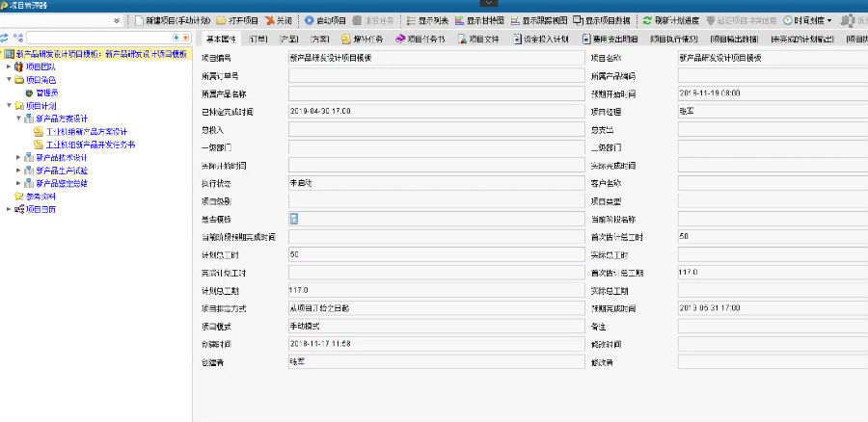This screenshot has width=868, height=422.
Task: Open the [项目执行情况] tab
Action: (x=674, y=40)
